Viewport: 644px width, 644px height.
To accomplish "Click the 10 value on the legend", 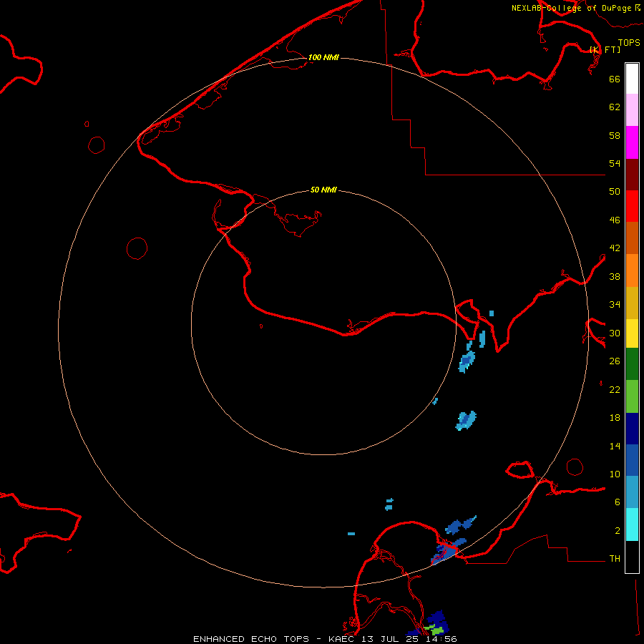I will pyautogui.click(x=615, y=474).
